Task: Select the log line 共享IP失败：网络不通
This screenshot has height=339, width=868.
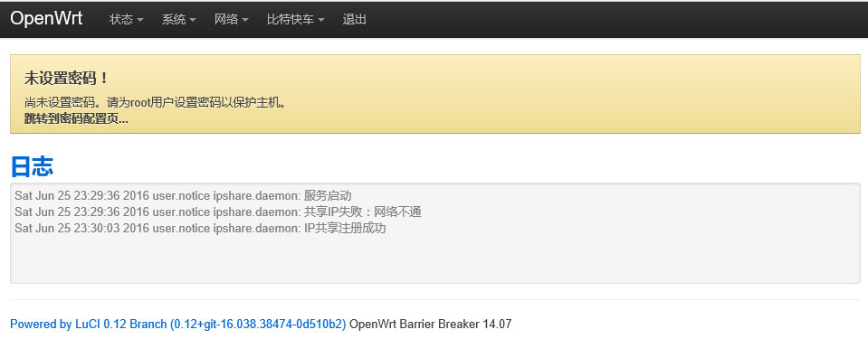Action: (219, 212)
